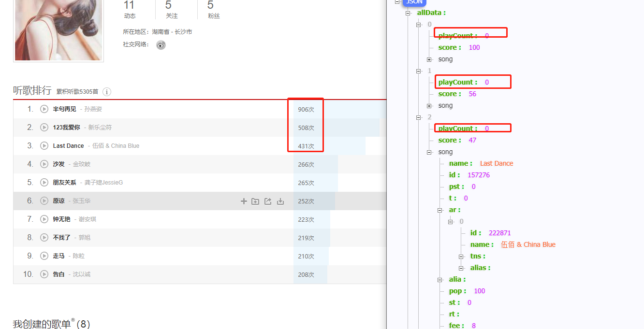The image size is (644, 329).
Task: Select the id value 222871
Action: (x=500, y=233)
